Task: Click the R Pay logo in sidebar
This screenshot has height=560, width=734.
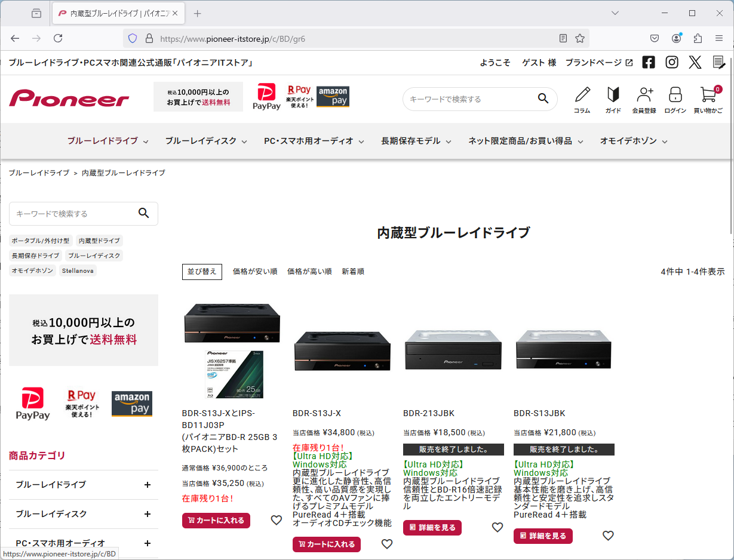Action: point(81,404)
